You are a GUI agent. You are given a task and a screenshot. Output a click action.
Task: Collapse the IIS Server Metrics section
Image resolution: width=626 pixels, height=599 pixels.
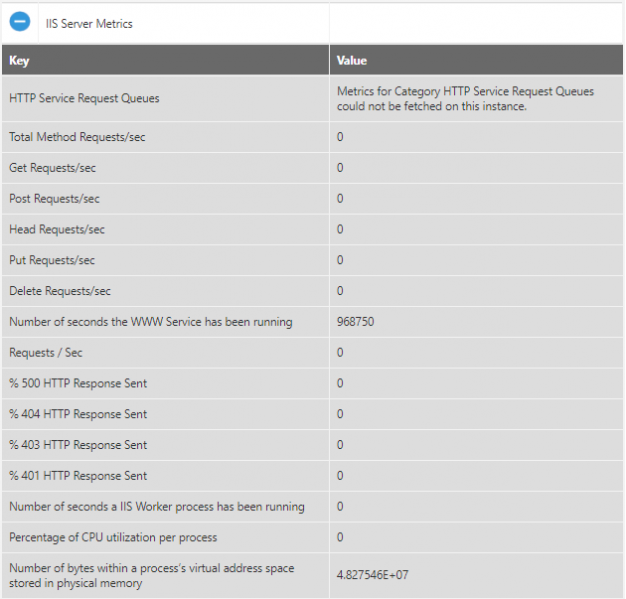(x=20, y=22)
